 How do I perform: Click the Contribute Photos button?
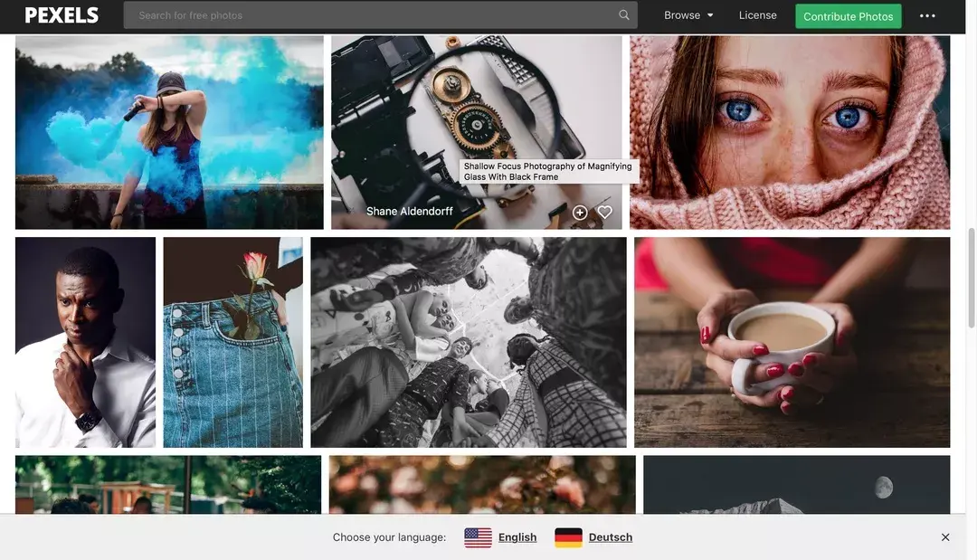(x=848, y=16)
